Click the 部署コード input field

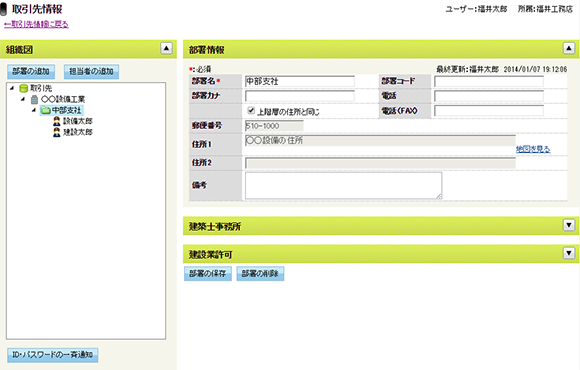point(489,81)
